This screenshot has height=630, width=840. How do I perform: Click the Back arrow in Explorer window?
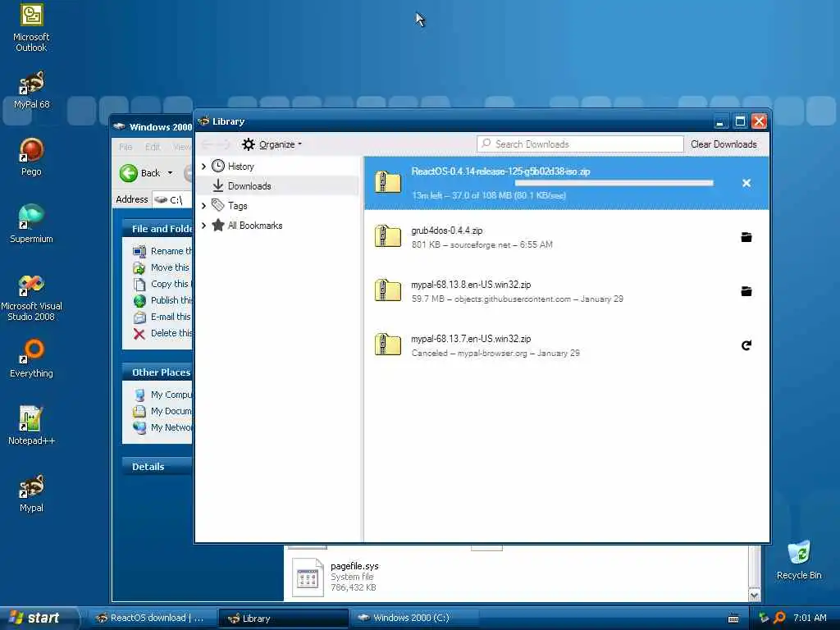pos(129,173)
